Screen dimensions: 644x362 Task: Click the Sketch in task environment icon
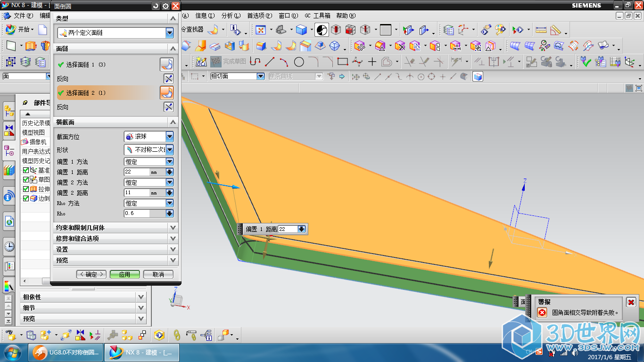(x=201, y=62)
